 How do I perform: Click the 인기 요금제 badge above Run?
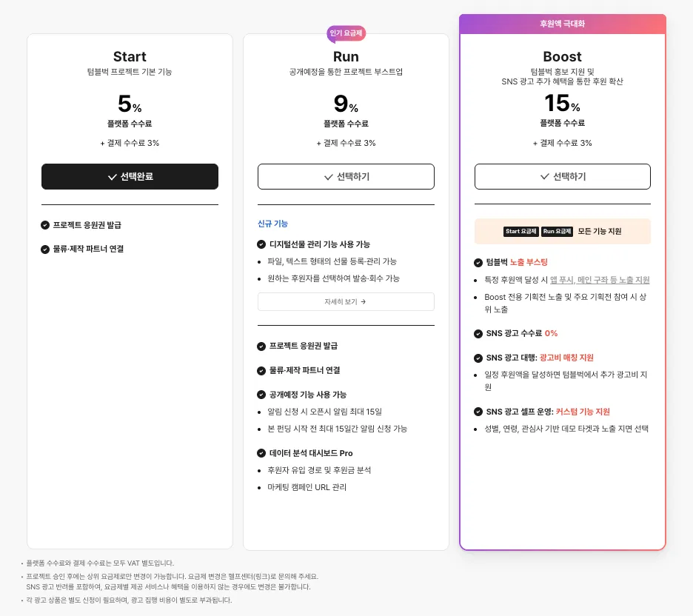(346, 33)
